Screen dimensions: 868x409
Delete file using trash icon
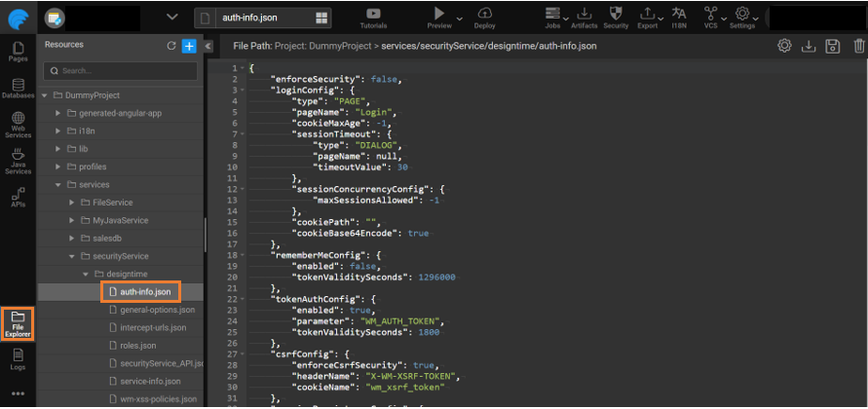[x=857, y=46]
